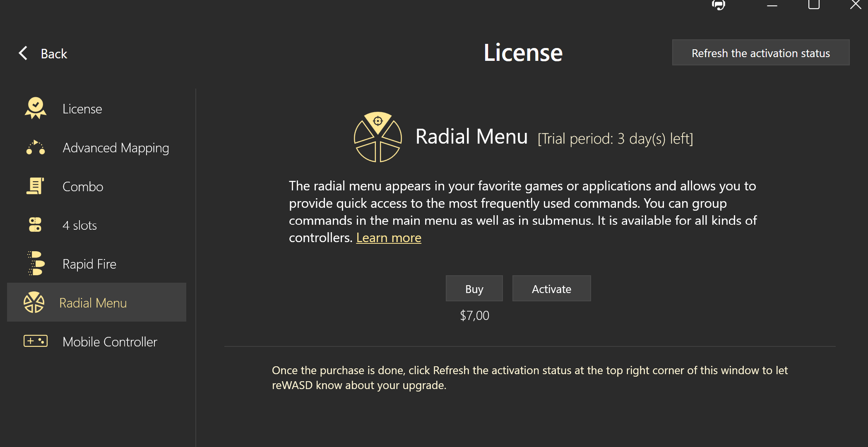Open the License section label
This screenshot has width=868, height=447.
coord(82,109)
